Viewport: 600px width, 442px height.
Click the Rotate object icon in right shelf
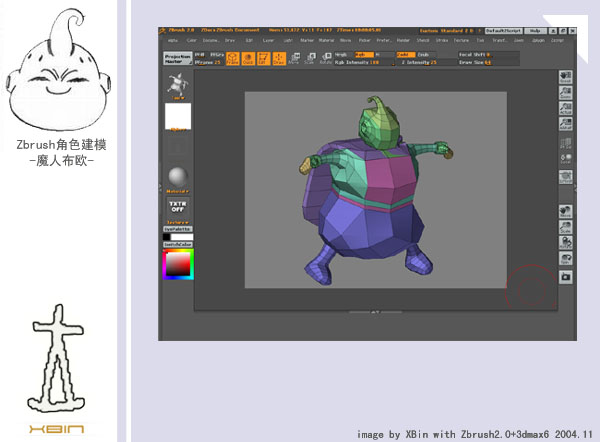pos(566,243)
